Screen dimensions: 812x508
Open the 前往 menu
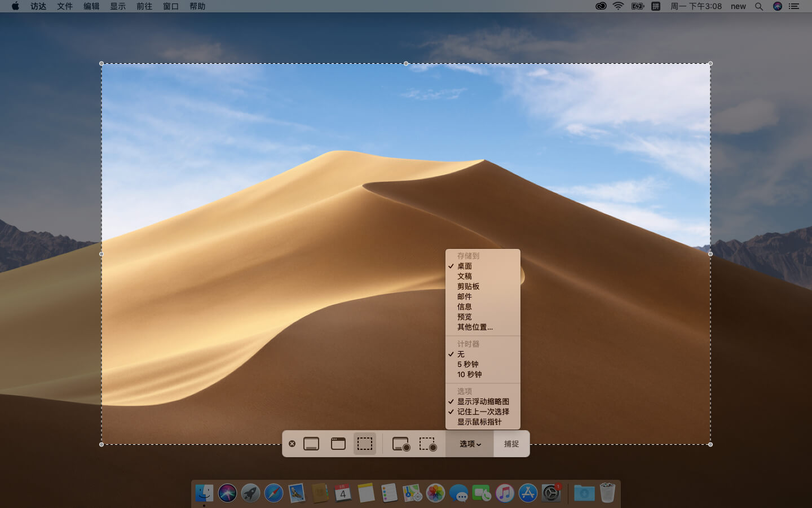(144, 6)
